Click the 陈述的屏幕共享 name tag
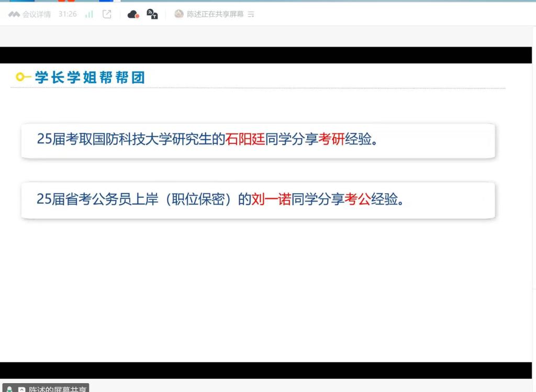The height and width of the screenshot is (392, 536). [58, 389]
